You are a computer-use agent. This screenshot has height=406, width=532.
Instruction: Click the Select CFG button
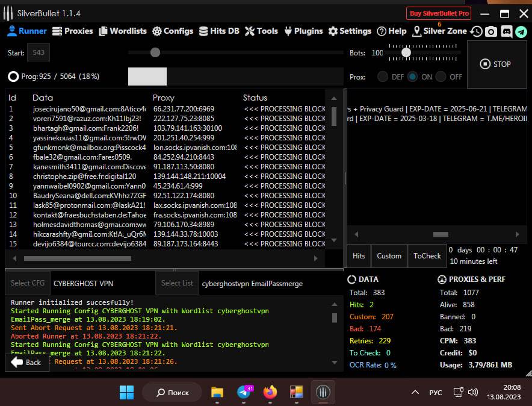[28, 283]
